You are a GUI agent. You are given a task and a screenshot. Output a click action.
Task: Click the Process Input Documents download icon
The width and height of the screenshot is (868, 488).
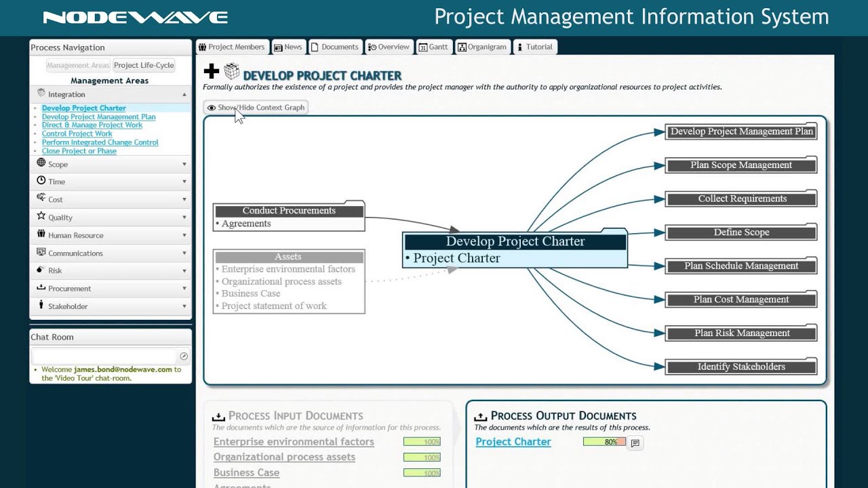point(218,416)
